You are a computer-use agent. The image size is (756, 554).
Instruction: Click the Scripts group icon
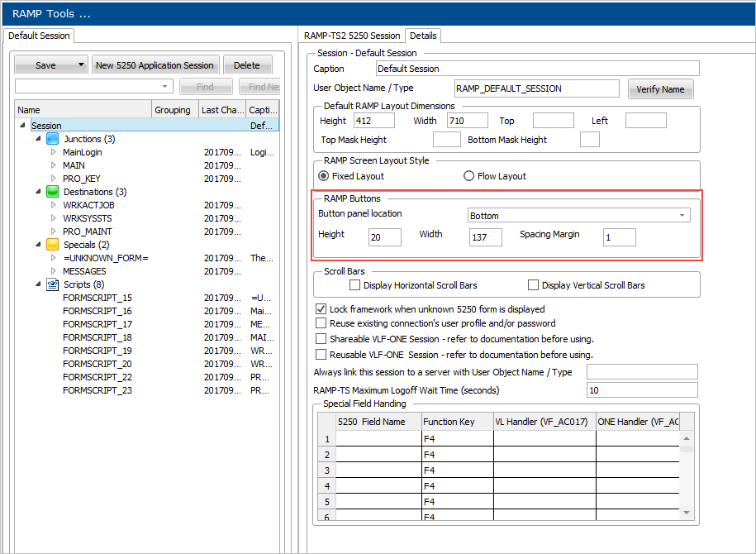[x=53, y=284]
